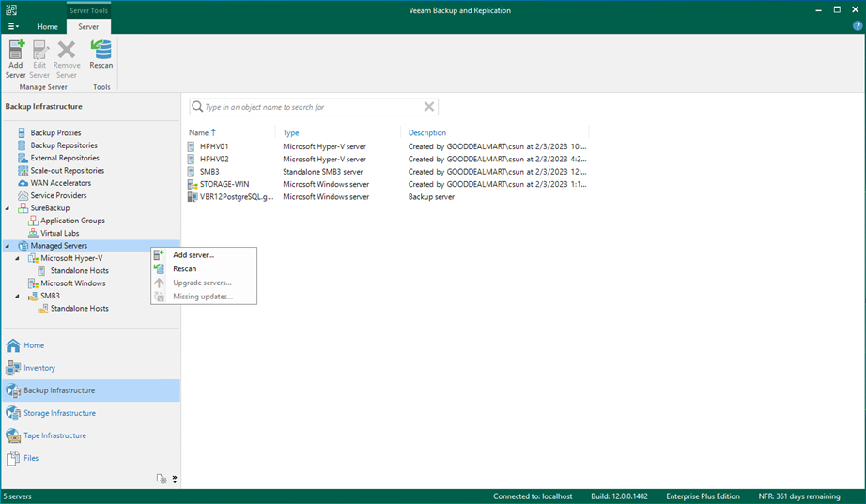
Task: Clear the search box with X
Action: click(429, 107)
